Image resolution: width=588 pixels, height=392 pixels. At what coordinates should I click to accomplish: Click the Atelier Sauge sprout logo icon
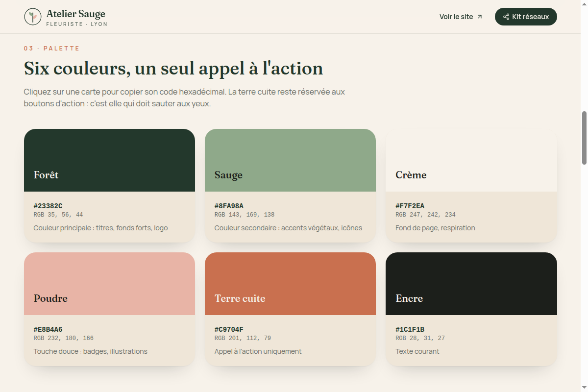(x=32, y=17)
